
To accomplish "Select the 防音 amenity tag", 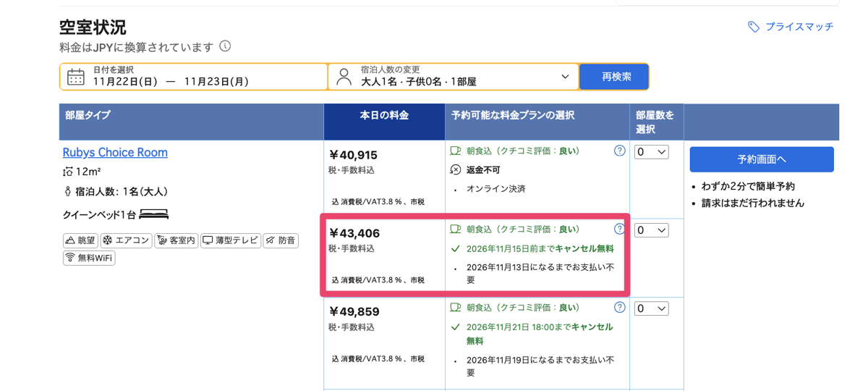I will pyautogui.click(x=281, y=240).
